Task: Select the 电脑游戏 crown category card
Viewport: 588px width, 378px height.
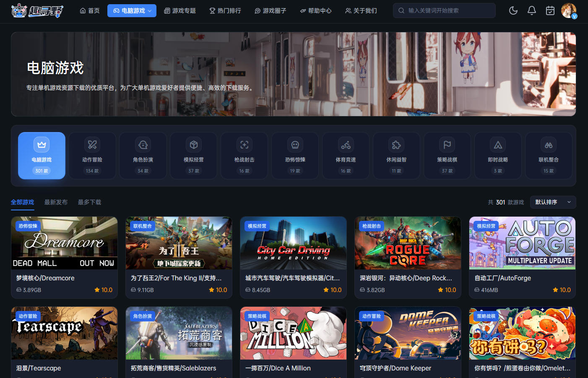Action: 42,155
